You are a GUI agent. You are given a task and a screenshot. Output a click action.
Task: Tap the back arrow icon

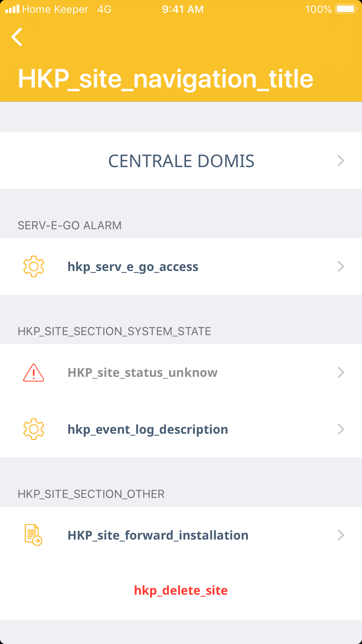(17, 37)
